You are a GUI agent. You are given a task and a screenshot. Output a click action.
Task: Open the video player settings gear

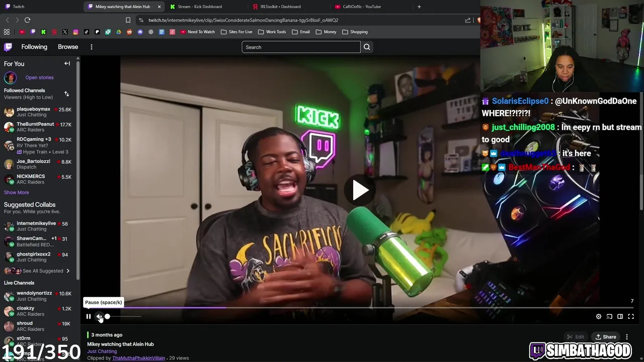pos(599,316)
